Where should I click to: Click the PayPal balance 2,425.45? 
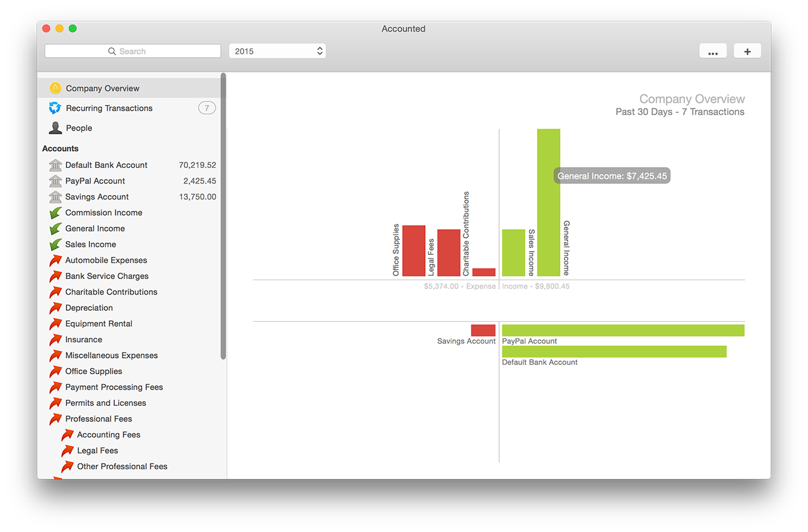tap(200, 181)
